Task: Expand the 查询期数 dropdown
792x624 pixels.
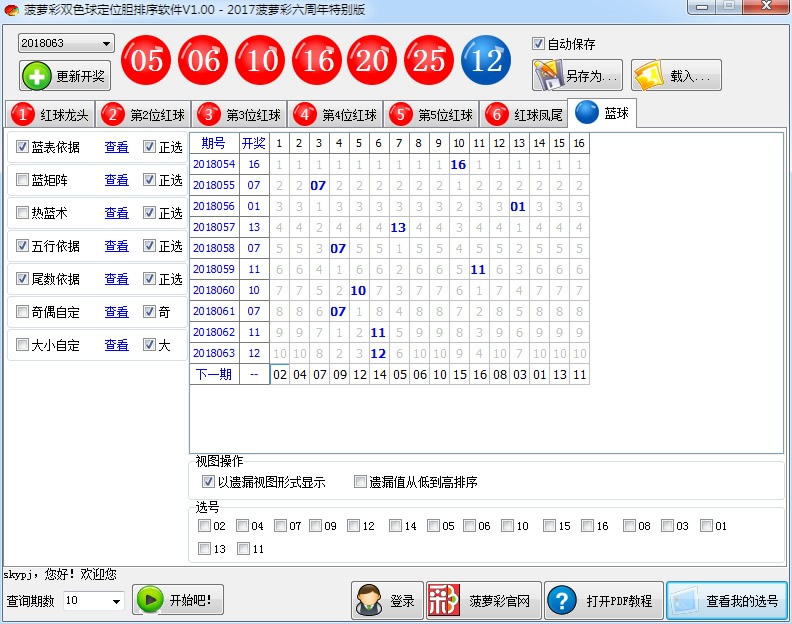Action: [116, 601]
